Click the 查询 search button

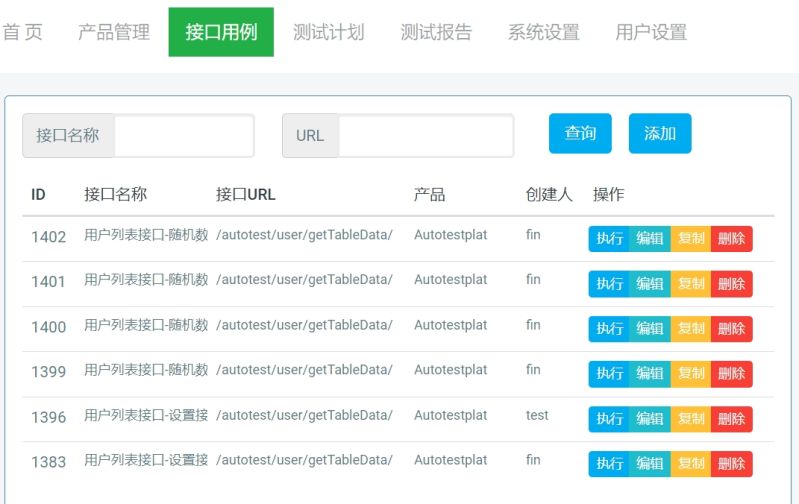pyautogui.click(x=580, y=134)
